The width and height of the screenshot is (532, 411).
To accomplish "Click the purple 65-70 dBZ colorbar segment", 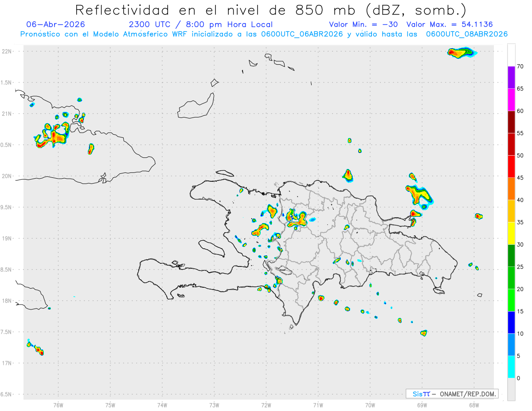I will point(511,78).
